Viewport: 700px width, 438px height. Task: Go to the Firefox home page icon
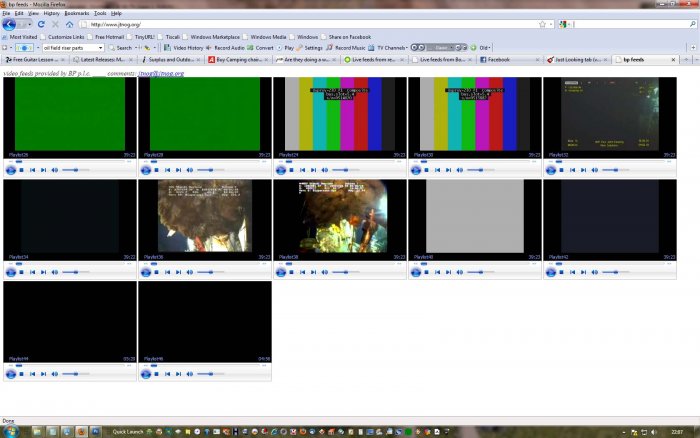pos(68,24)
